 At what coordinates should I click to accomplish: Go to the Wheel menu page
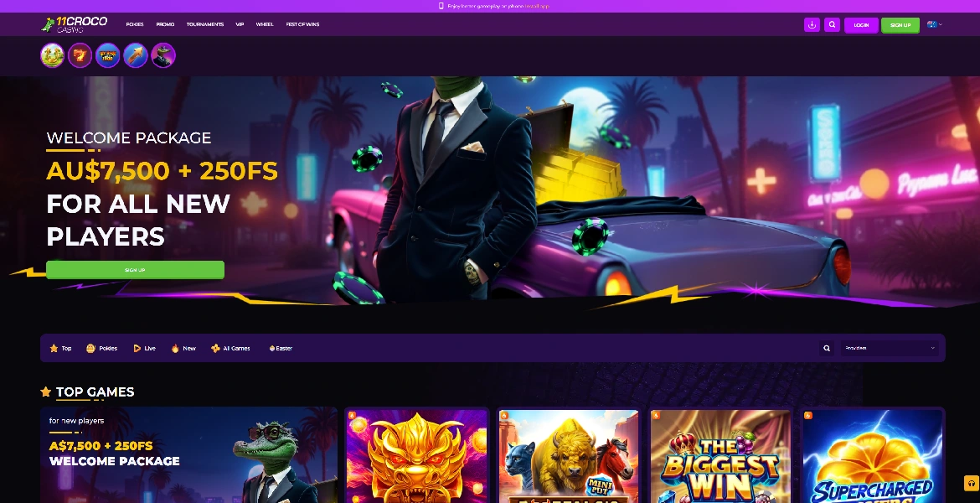265,25
